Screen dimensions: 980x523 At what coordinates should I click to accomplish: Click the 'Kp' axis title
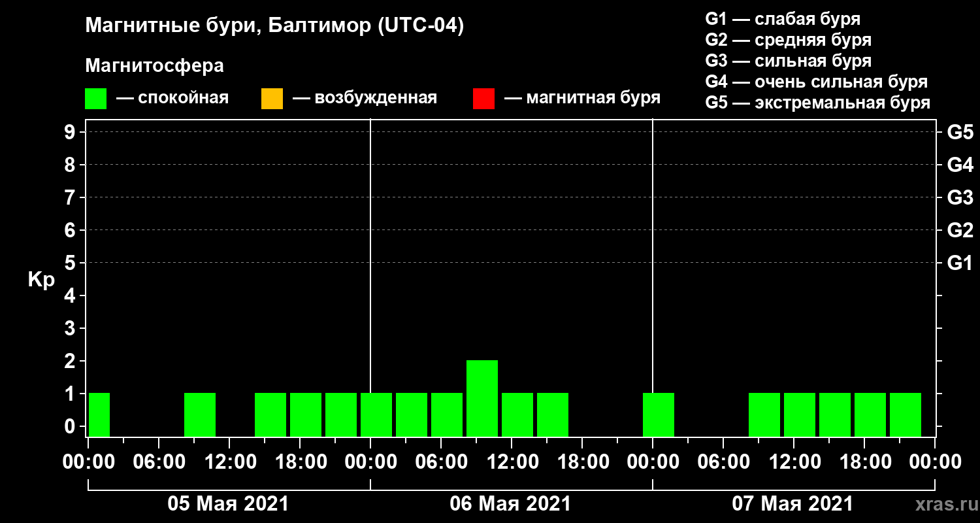(x=41, y=279)
